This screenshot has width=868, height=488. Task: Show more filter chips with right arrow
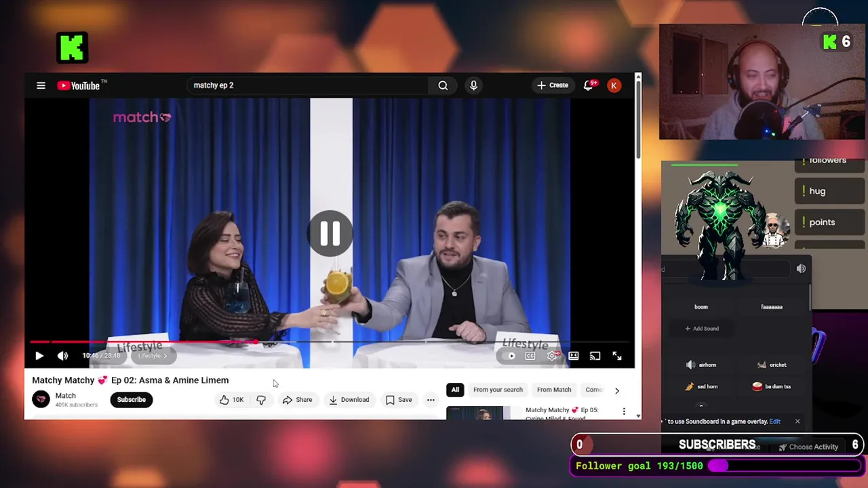(x=616, y=390)
